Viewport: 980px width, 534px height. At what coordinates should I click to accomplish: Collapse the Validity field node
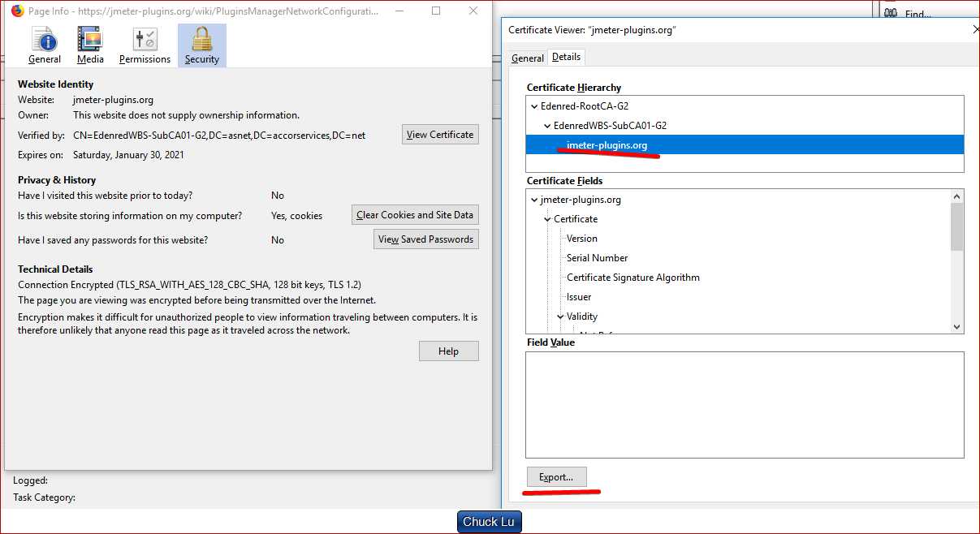560,317
